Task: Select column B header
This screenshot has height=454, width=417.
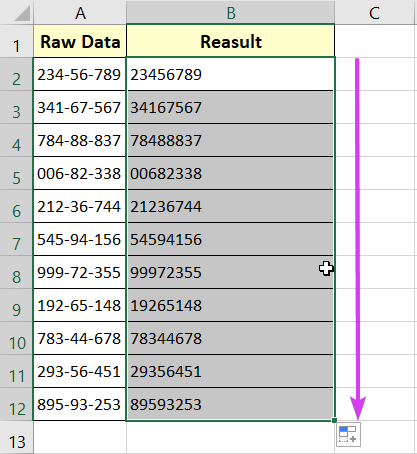Action: click(x=231, y=12)
